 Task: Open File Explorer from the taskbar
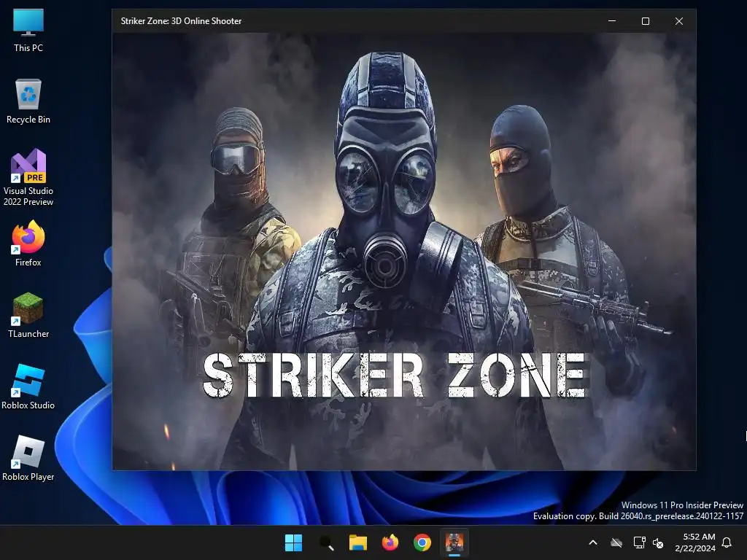pos(357,542)
